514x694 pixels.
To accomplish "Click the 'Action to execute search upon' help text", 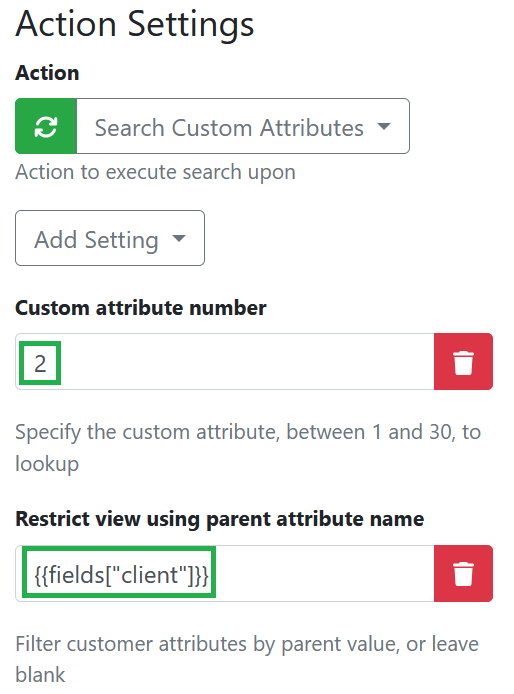I will tap(155, 172).
